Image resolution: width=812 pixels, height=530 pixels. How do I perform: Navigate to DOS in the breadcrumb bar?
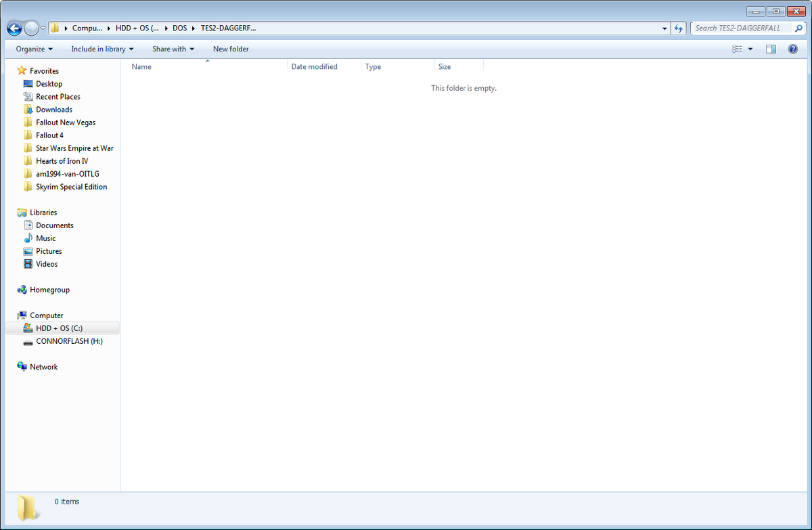click(179, 28)
